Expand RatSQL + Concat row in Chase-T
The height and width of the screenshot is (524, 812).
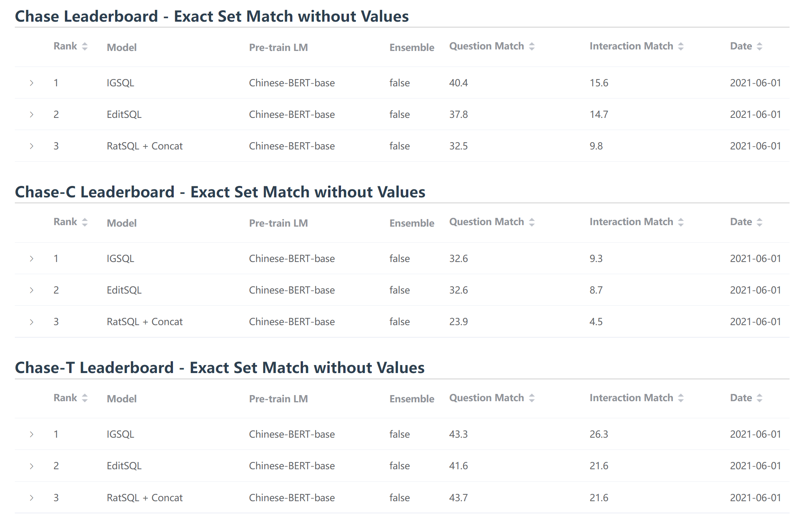(x=32, y=498)
